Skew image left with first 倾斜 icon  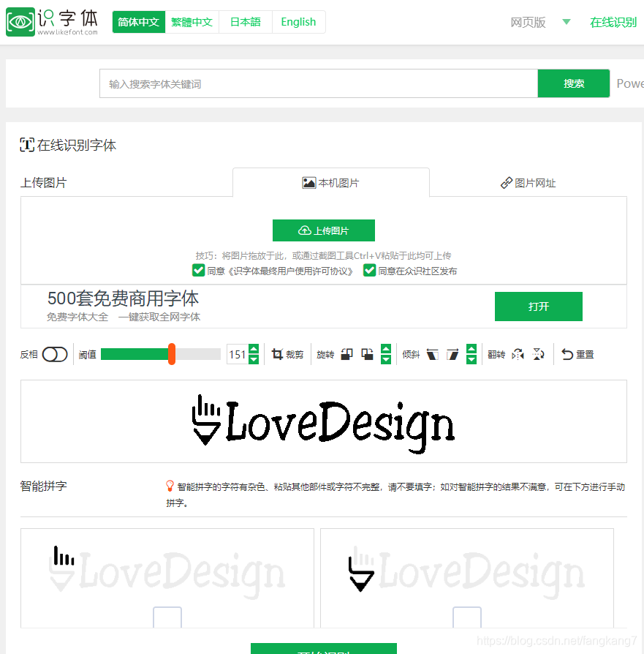pos(432,355)
